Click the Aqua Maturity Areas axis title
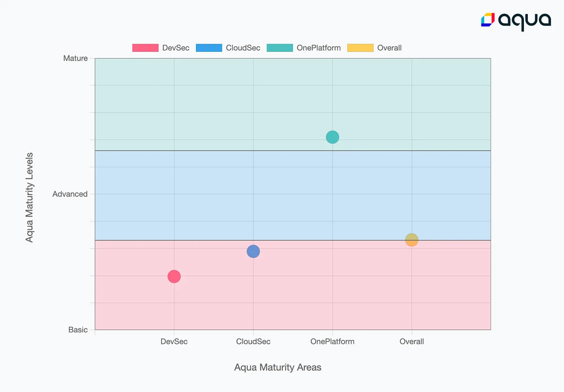564x392 pixels. [x=278, y=367]
